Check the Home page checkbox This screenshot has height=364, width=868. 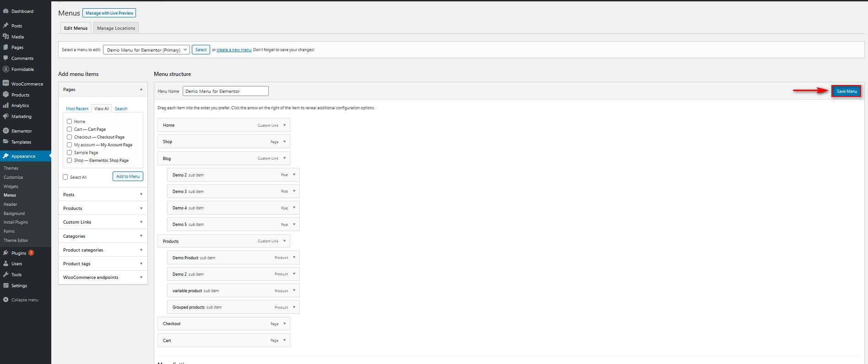[70, 122]
